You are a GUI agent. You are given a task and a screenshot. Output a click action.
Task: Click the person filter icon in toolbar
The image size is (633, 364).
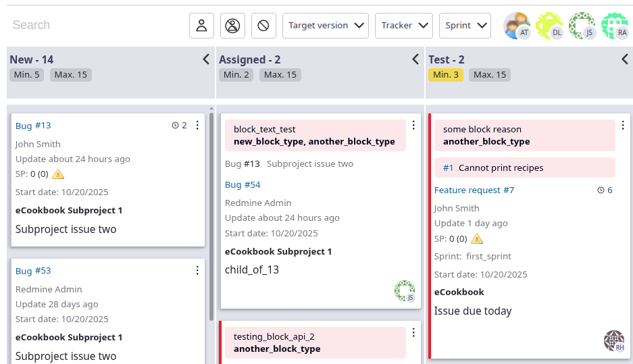201,26
